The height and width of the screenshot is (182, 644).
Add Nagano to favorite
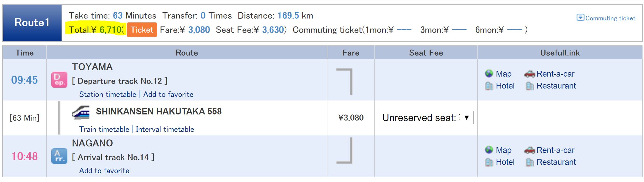point(104,171)
